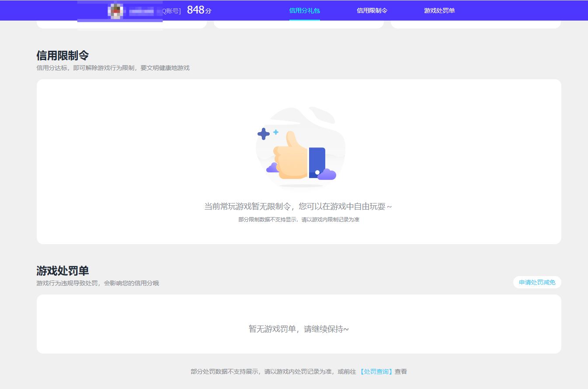Click the 游戏行为违规导致处罚 subtitle text
This screenshot has width=588, height=389.
point(97,283)
